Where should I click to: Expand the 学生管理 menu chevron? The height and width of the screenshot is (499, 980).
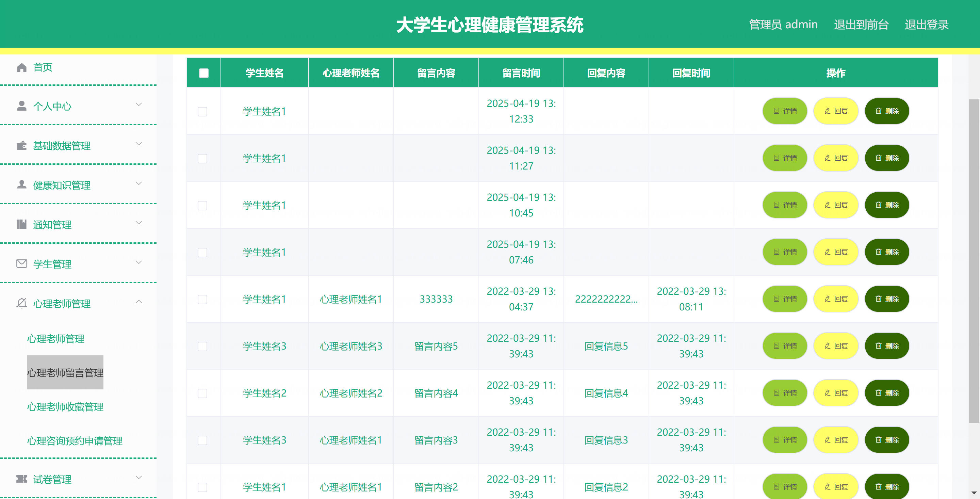pos(139,262)
